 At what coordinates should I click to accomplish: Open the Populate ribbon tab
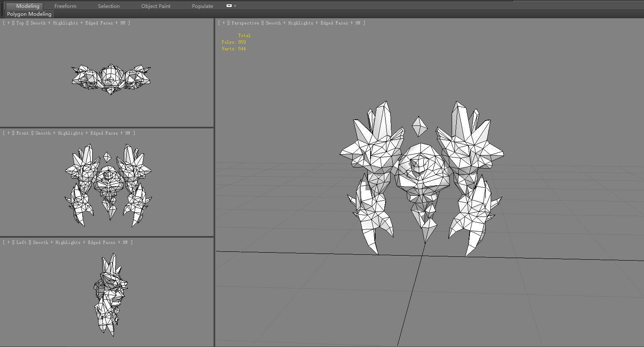(x=202, y=6)
